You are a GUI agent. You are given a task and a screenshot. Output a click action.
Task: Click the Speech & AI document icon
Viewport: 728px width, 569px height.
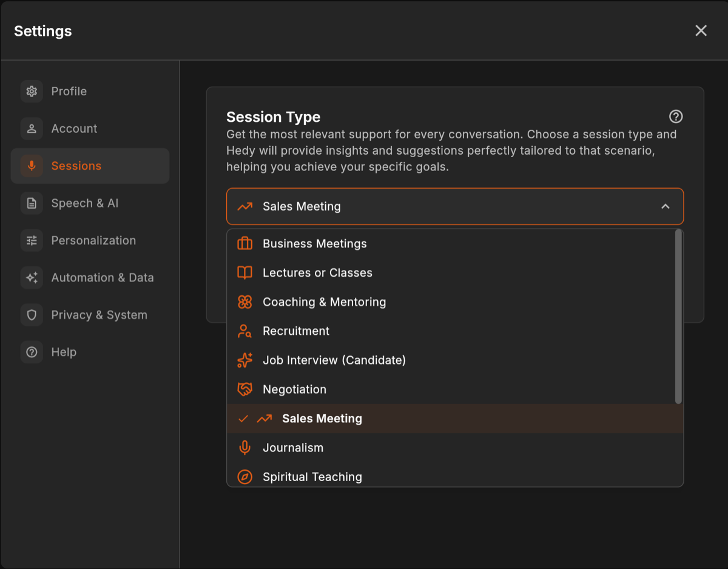[32, 203]
